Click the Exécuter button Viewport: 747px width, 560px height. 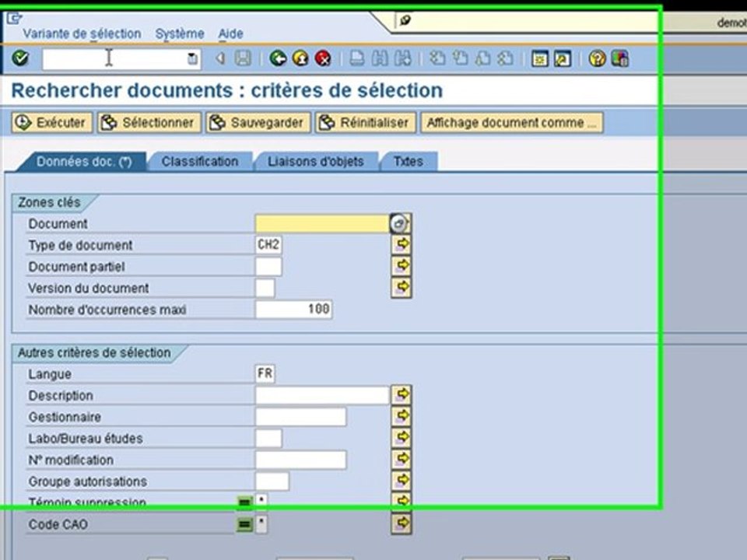coord(52,123)
